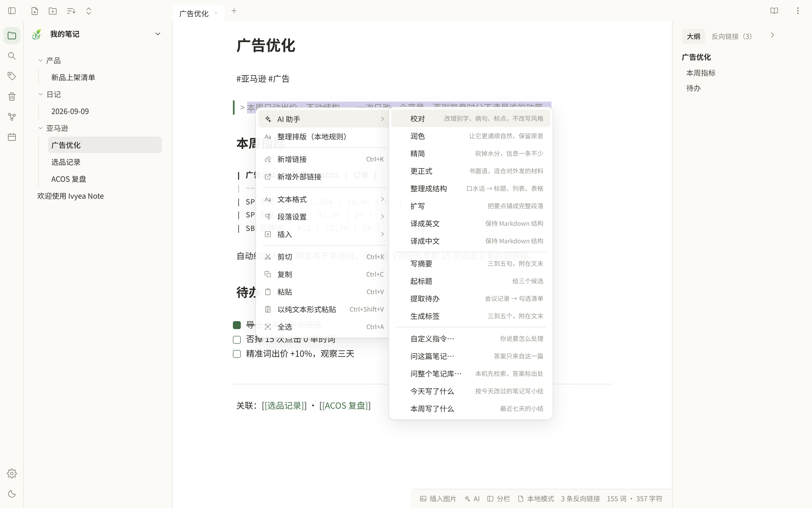The image size is (812, 508).
Task: Toggle 分栏 split view in the status bar
Action: (x=498, y=499)
